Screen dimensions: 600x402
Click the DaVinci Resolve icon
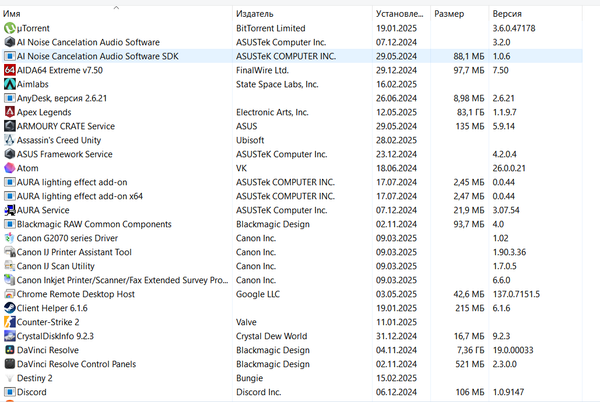click(10, 350)
